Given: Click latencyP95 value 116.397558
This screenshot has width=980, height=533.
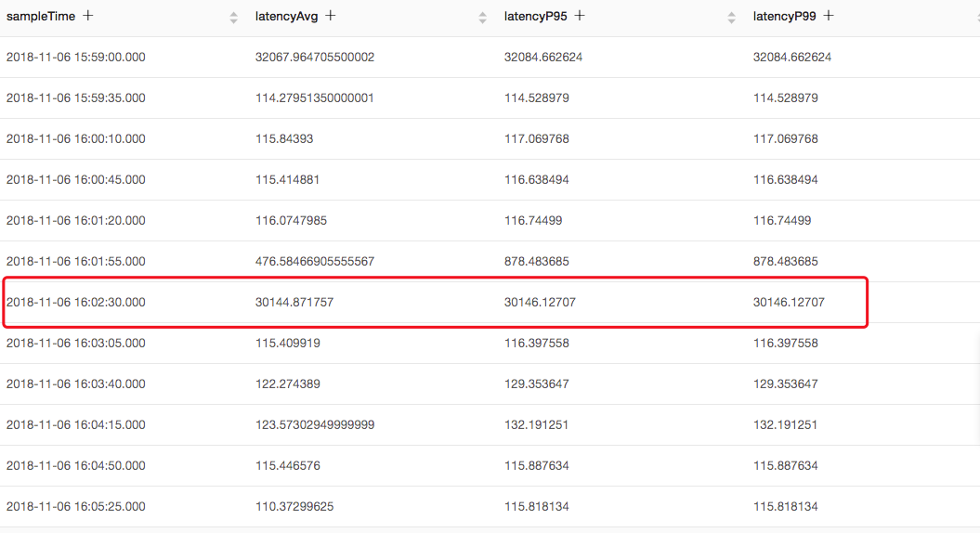Looking at the screenshot, I should tap(536, 343).
